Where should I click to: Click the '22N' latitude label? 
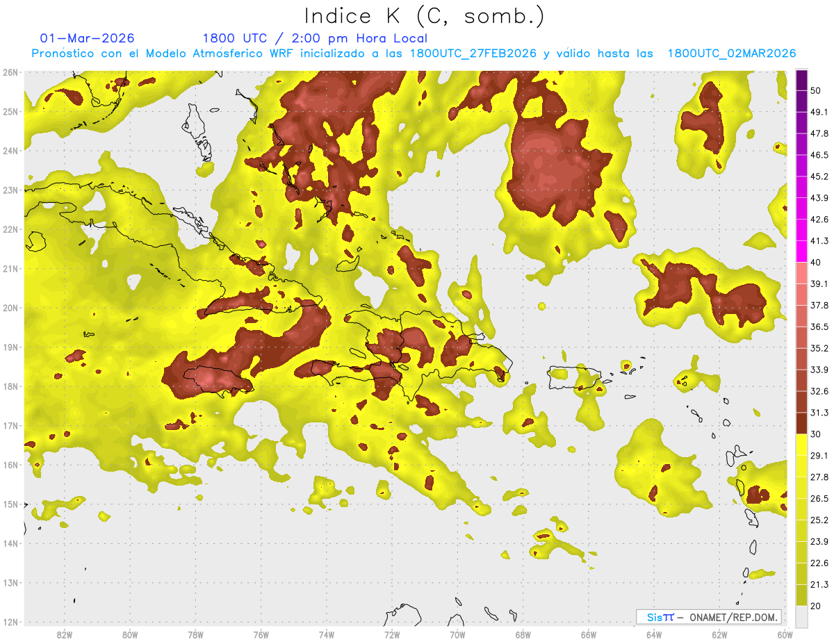(x=10, y=229)
